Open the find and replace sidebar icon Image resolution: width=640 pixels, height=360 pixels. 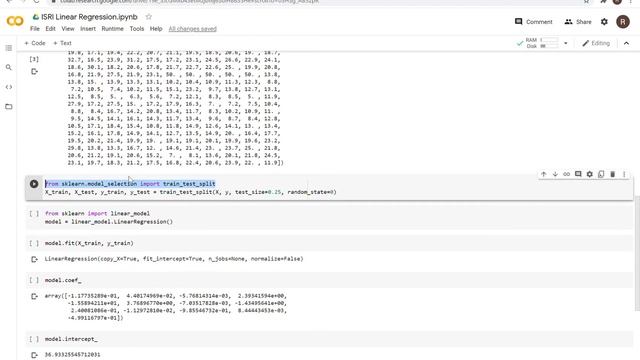9,67
